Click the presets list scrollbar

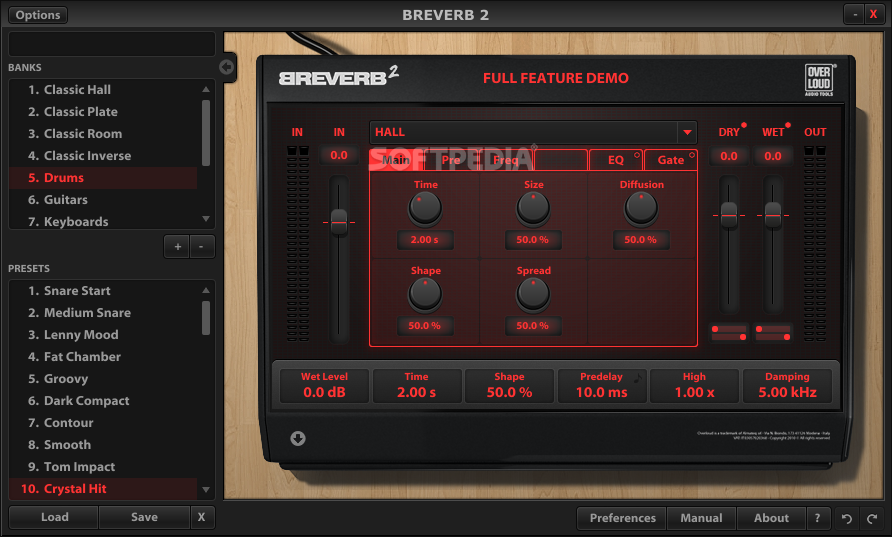pos(206,318)
